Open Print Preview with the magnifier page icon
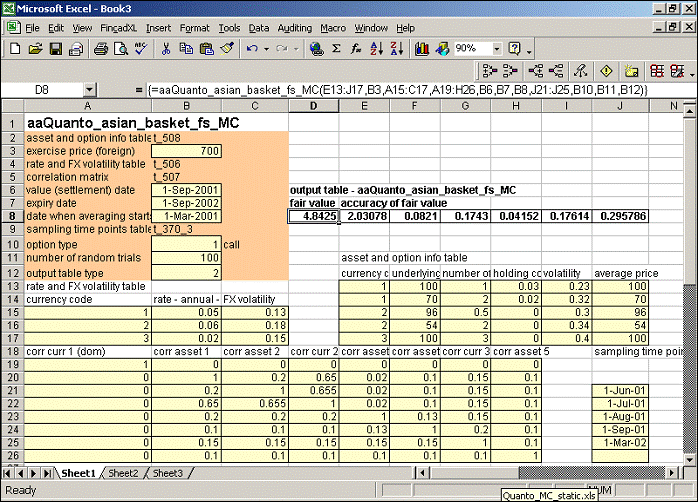Screen dimensions: 698x502 (121, 49)
